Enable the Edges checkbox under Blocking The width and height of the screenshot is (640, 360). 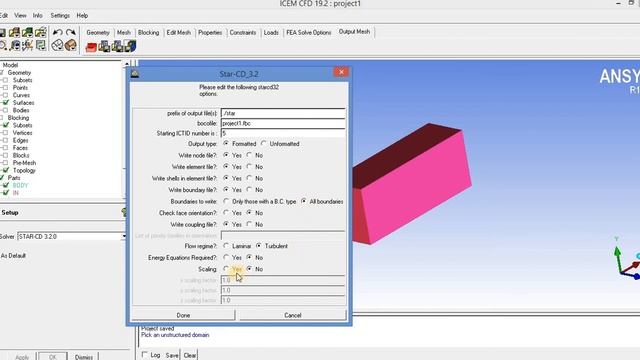point(5,140)
